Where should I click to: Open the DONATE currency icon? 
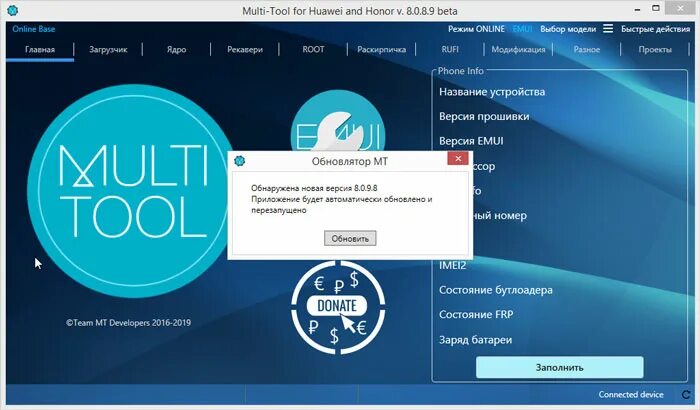point(338,308)
